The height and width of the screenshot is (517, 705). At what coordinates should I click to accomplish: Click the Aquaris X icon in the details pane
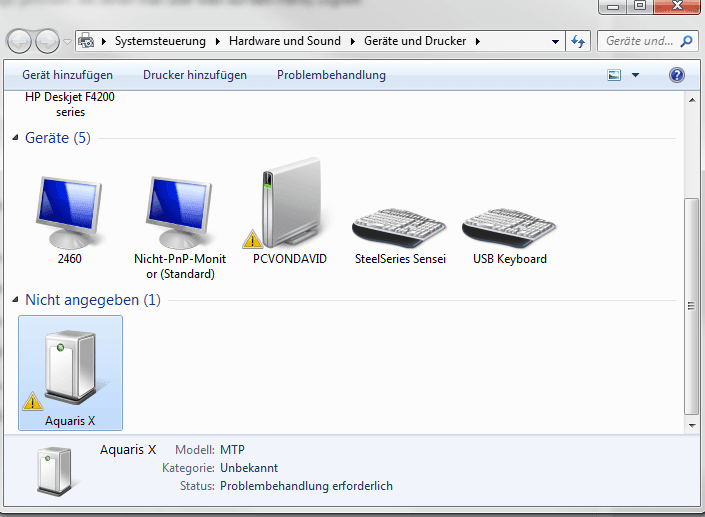pos(54,471)
